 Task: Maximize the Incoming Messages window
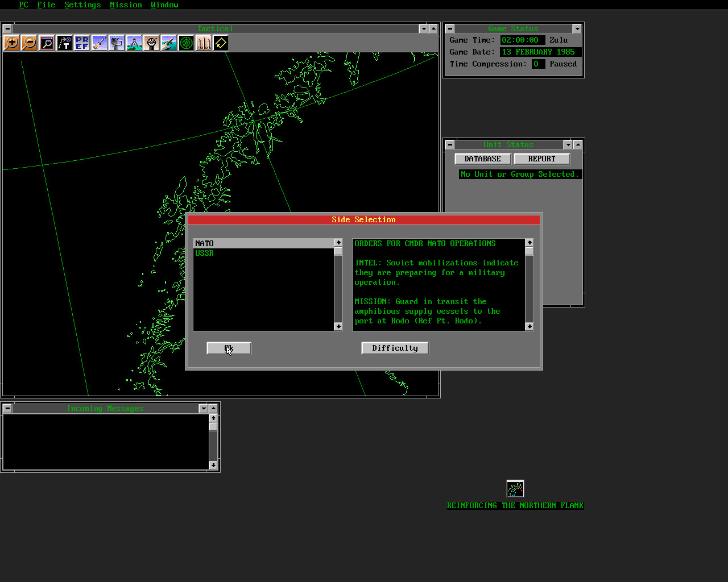(213, 408)
